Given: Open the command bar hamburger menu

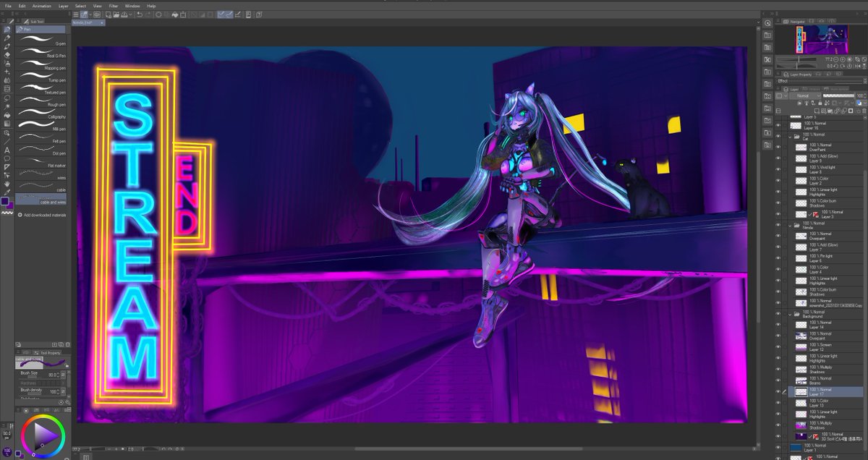Looking at the screenshot, I should click(75, 14).
